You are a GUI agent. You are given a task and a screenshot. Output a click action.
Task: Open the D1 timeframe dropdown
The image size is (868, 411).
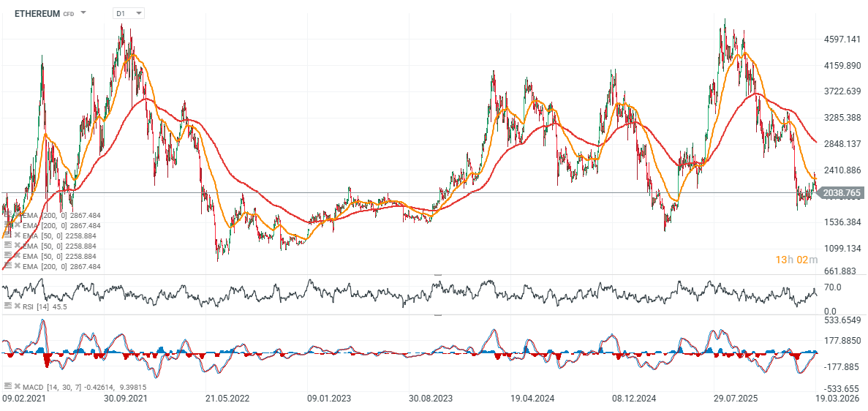[x=129, y=13]
